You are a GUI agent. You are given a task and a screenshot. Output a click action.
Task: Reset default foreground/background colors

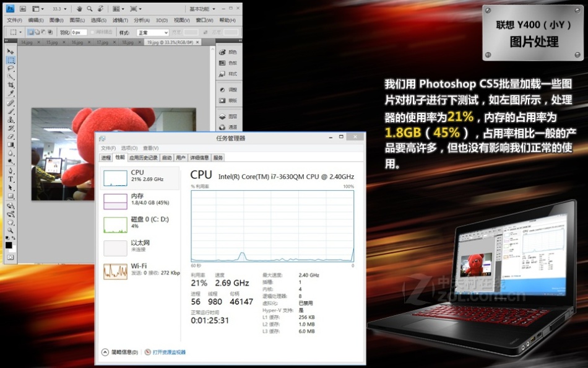pos(7,238)
